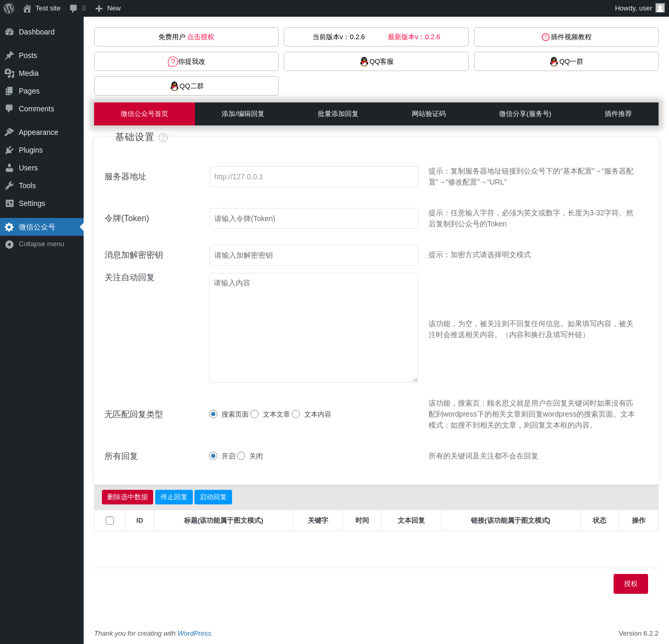Click the red icon in 插件视频教程
This screenshot has height=644, width=669.
(546, 37)
